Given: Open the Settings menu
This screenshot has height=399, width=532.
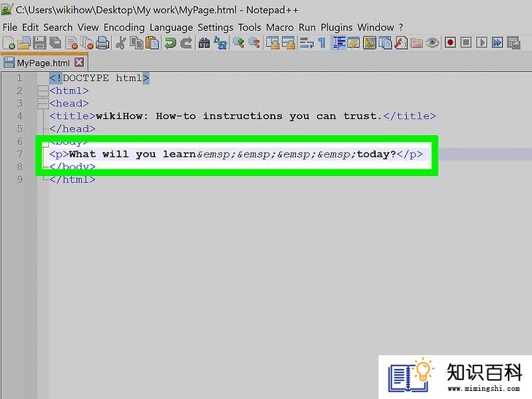Looking at the screenshot, I should [216, 27].
